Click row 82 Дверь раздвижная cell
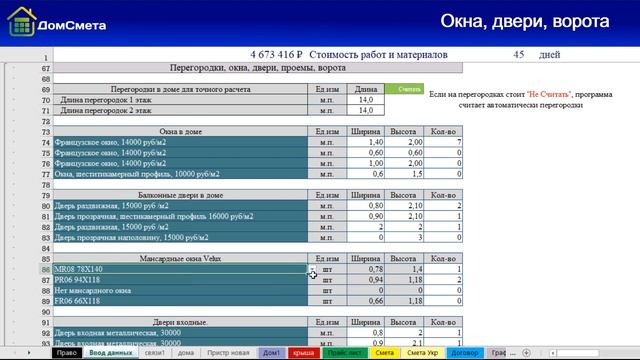 [x=180, y=227]
